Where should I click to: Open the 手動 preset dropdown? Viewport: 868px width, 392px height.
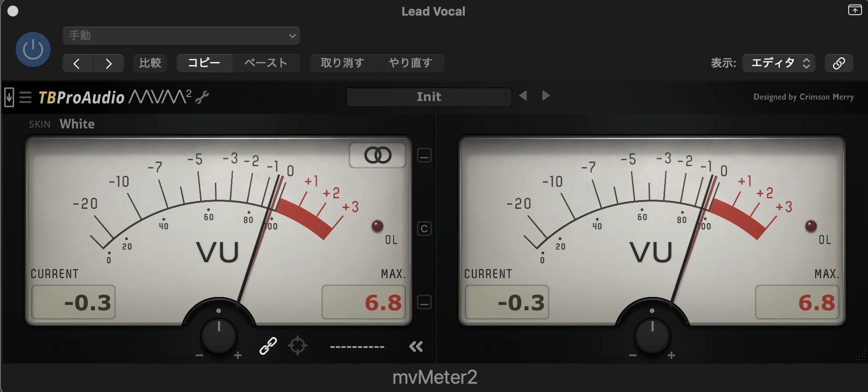[181, 36]
